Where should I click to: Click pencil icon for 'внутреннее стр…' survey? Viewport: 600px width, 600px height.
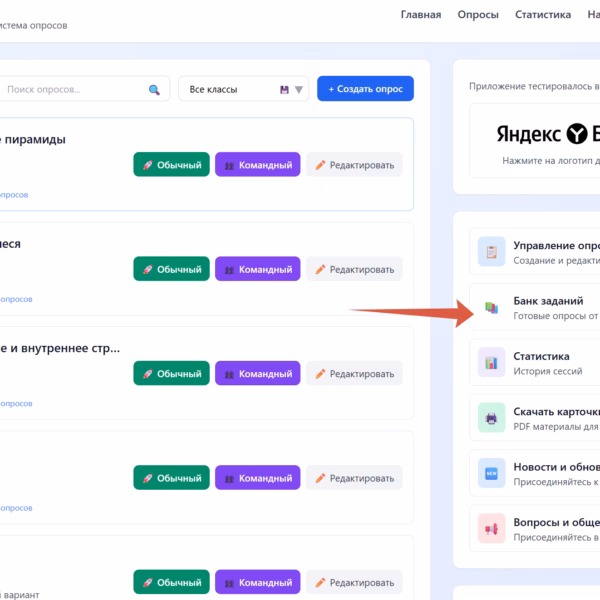[320, 374]
